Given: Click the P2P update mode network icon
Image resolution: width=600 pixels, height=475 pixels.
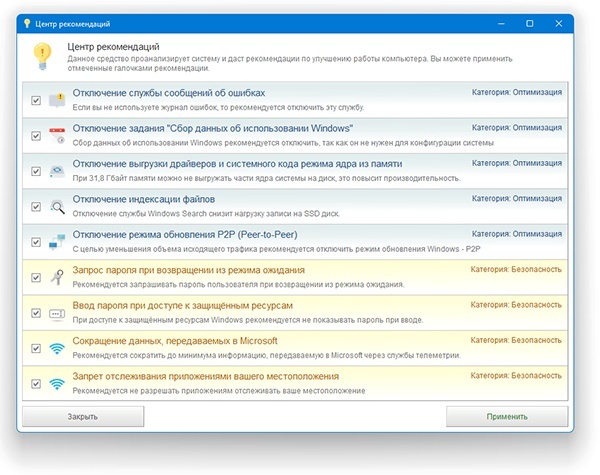Looking at the screenshot, I should pos(58,242).
